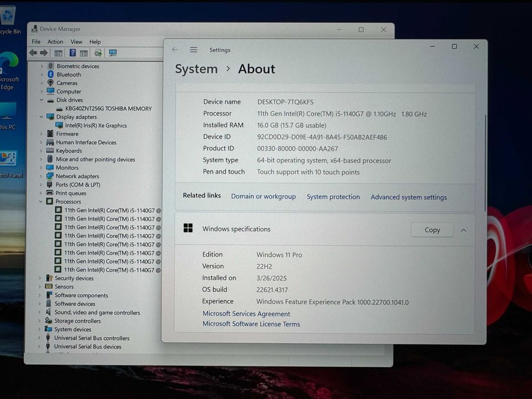Click System breadcrumb in Settings
Screen dimensions: 532x399
pyautogui.click(x=196, y=69)
